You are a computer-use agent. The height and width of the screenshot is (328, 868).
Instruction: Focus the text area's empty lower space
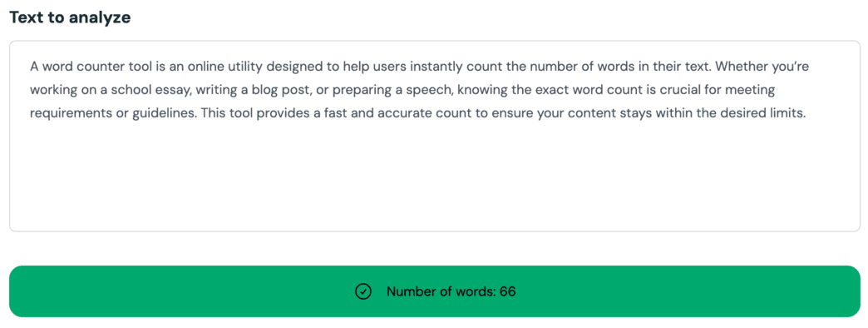[x=435, y=177]
